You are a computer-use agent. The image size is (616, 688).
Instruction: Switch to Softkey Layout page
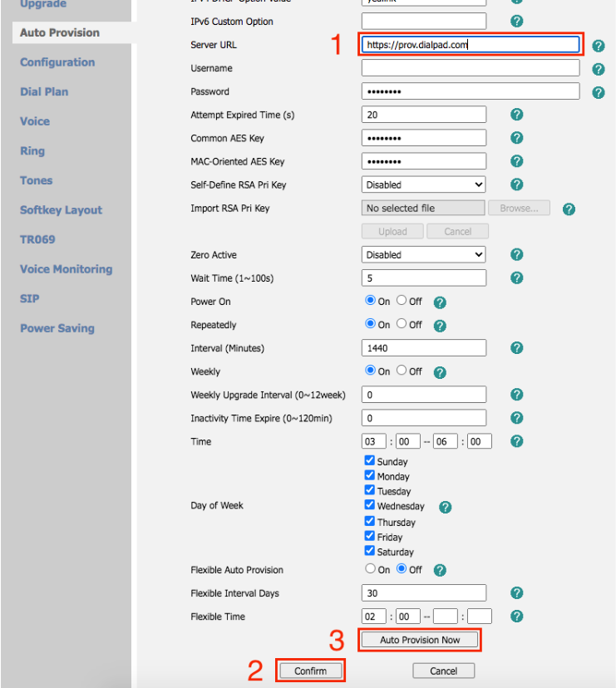[x=61, y=210]
